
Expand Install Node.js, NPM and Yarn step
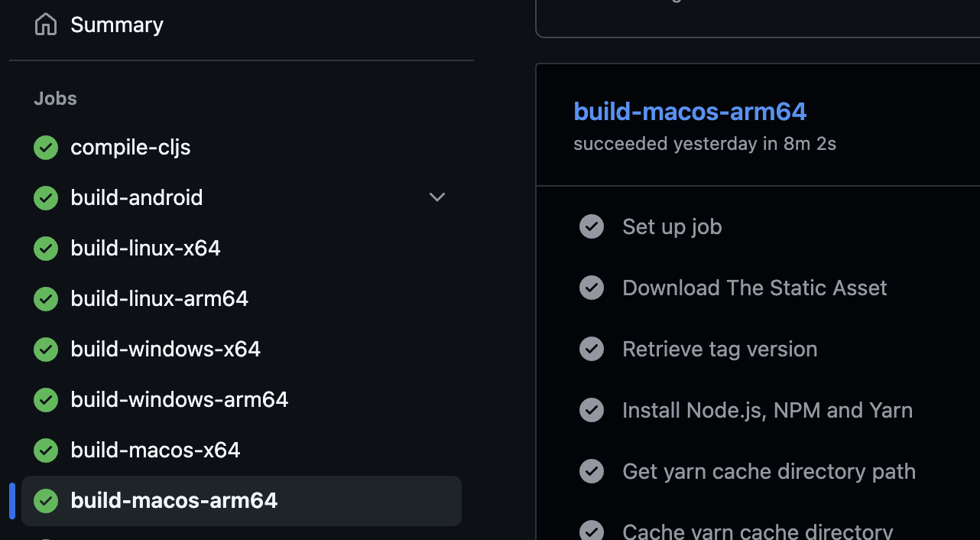click(767, 410)
